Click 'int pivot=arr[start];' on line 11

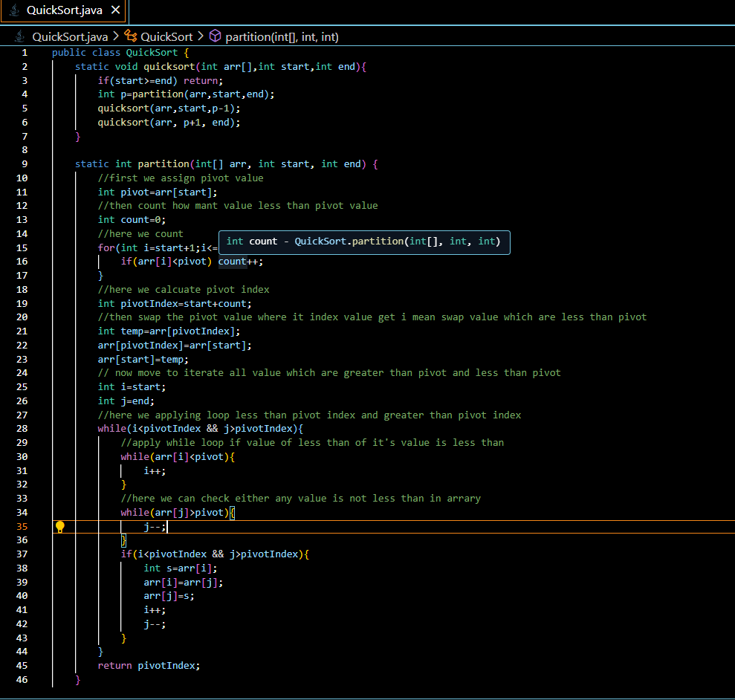coord(158,192)
